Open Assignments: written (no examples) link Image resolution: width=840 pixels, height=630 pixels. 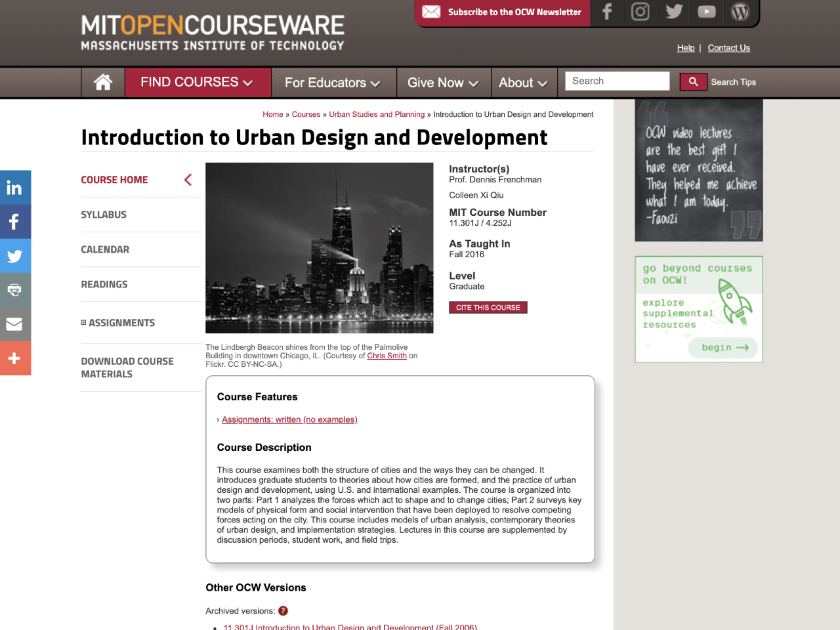tap(289, 419)
